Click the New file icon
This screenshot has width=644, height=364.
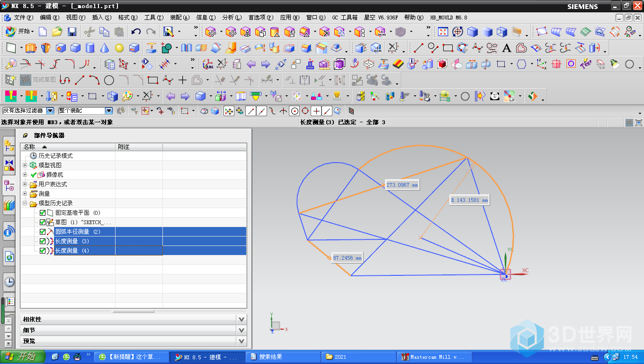point(43,32)
